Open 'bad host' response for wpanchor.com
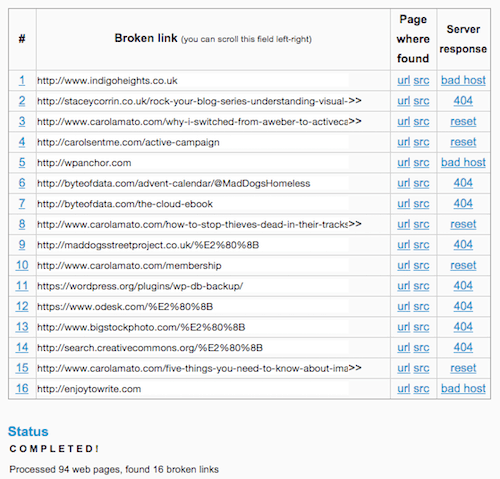The image size is (500, 479). [x=463, y=162]
